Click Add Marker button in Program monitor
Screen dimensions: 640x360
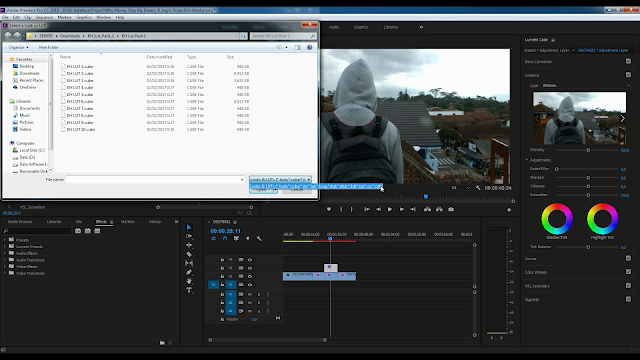click(x=329, y=209)
